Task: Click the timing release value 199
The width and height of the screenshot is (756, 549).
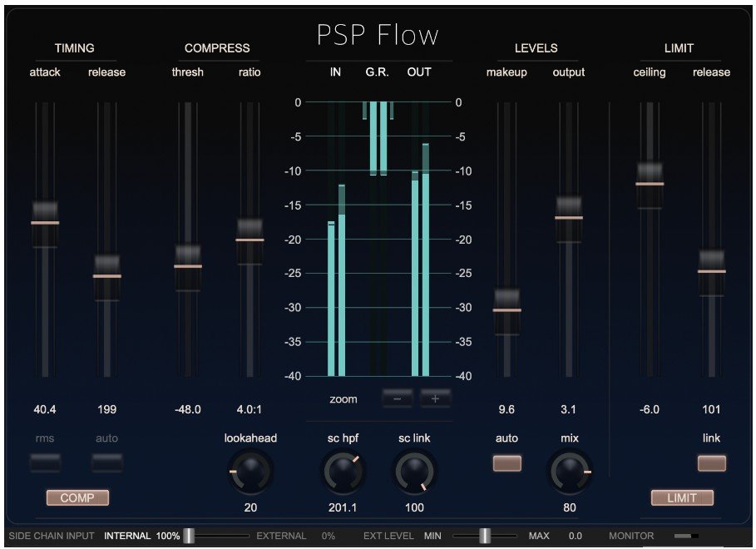Action: click(x=107, y=409)
